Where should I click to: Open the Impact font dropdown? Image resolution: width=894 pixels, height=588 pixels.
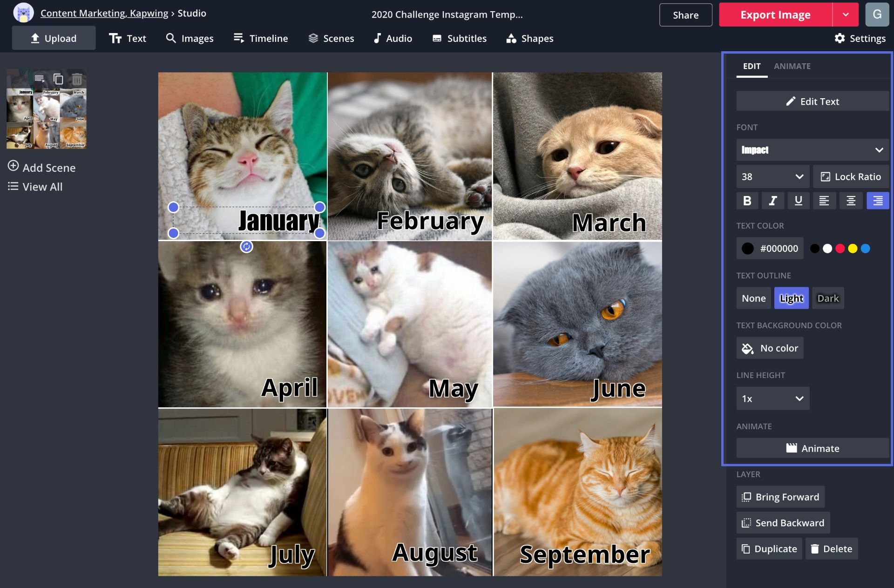[x=812, y=150]
